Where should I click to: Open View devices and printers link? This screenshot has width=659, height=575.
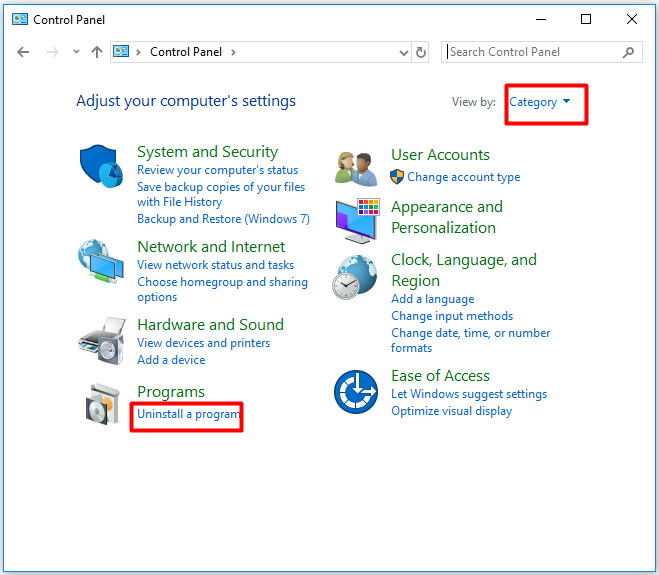(x=203, y=343)
